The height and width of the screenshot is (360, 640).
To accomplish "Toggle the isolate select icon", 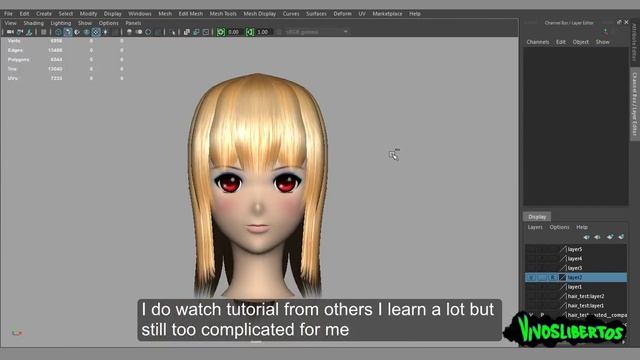I will pyautogui.click(x=172, y=32).
